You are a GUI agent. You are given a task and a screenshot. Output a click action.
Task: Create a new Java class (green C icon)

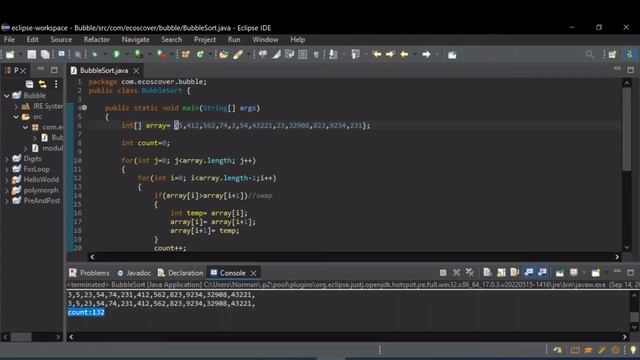pyautogui.click(x=200, y=55)
